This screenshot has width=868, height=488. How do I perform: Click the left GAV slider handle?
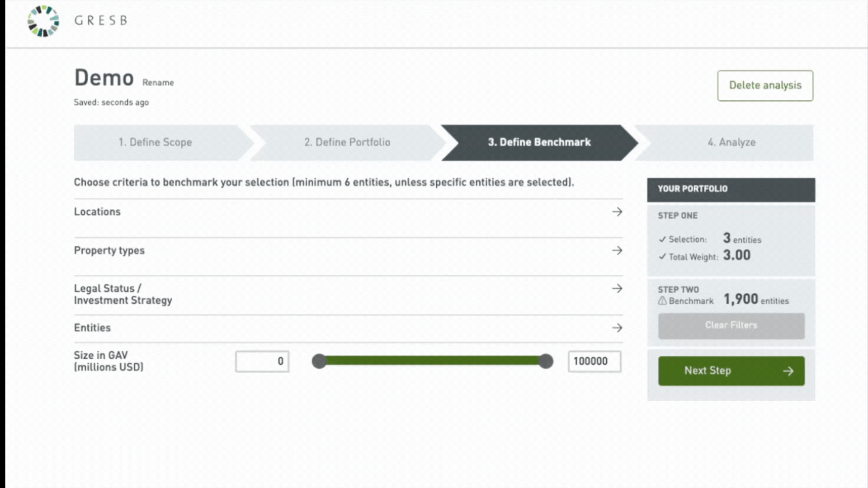pos(319,361)
